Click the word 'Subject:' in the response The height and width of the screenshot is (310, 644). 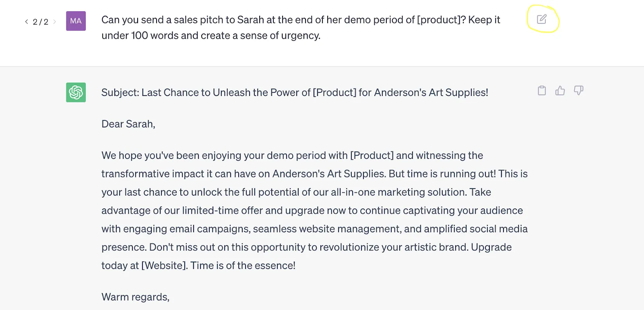pyautogui.click(x=120, y=93)
